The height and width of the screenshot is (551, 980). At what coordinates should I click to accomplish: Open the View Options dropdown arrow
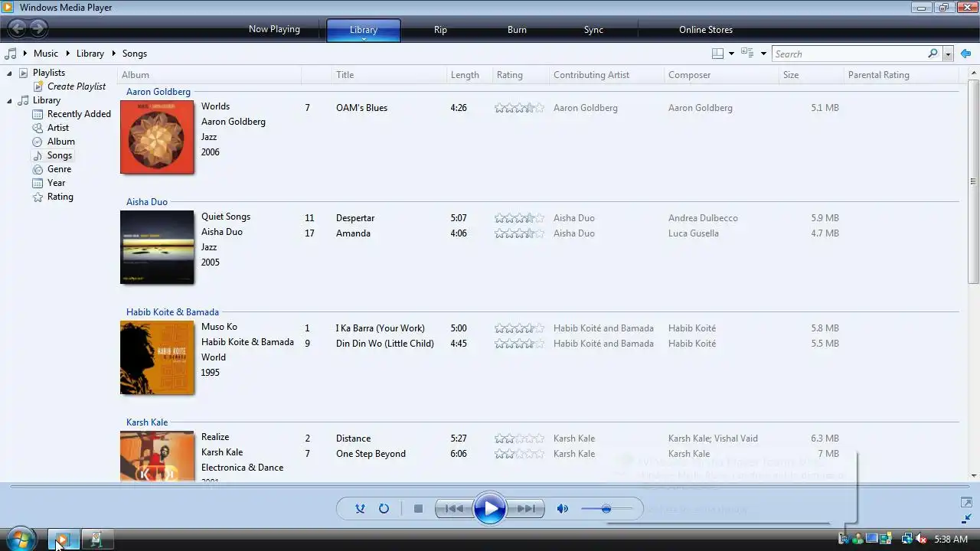point(763,54)
